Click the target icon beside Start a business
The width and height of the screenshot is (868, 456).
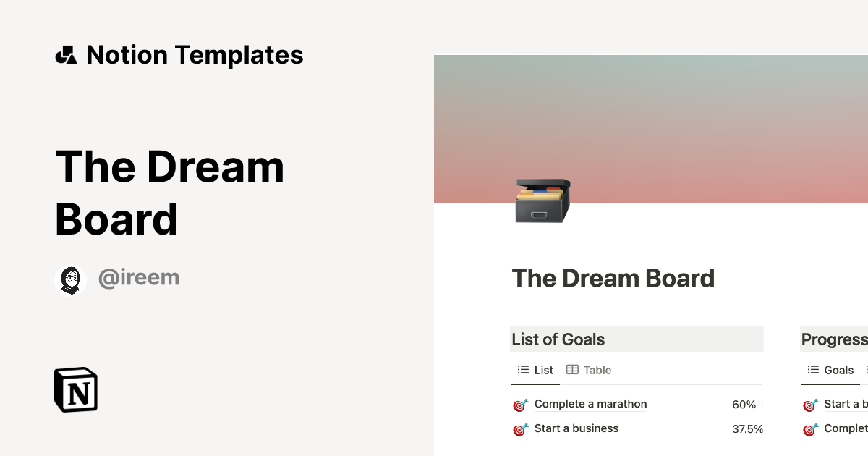(x=519, y=429)
